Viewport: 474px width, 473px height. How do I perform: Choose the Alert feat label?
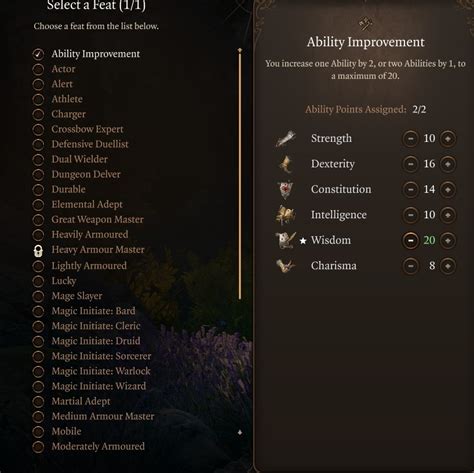(x=62, y=84)
